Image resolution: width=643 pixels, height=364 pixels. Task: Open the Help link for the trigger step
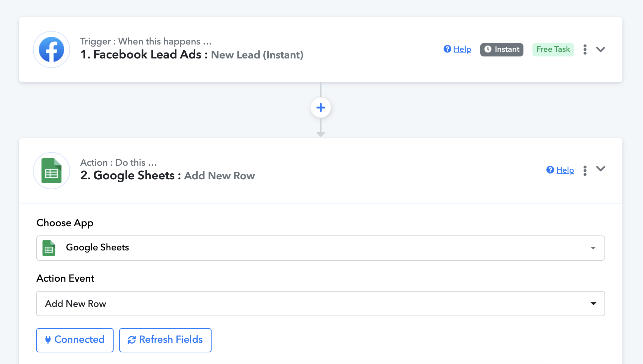point(462,49)
